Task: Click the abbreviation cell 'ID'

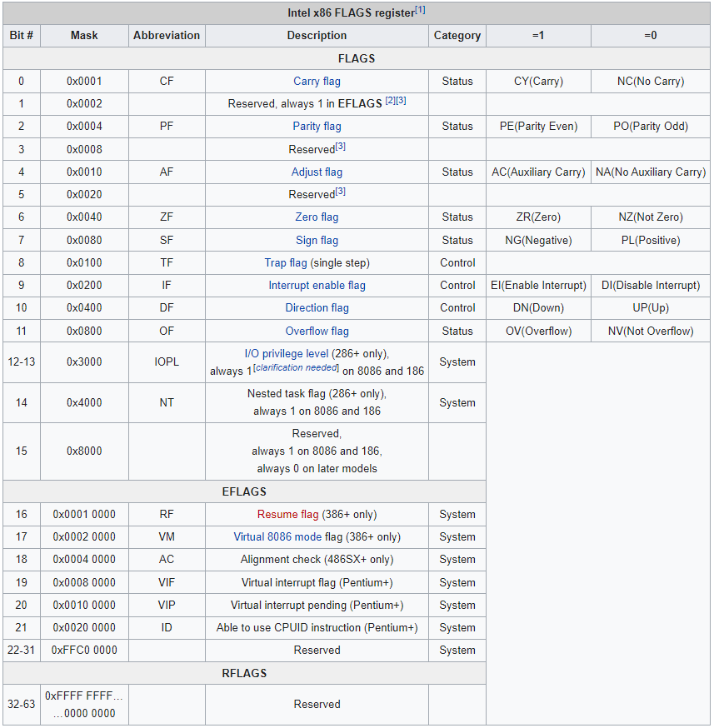Action: click(x=167, y=628)
